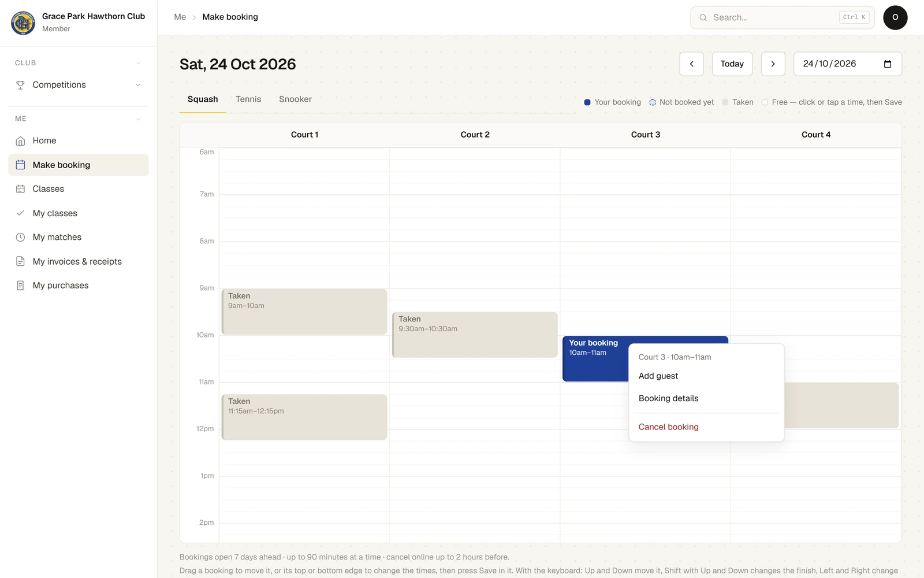Switch to the Tennis tab
Image resolution: width=924 pixels, height=578 pixels.
(x=248, y=99)
